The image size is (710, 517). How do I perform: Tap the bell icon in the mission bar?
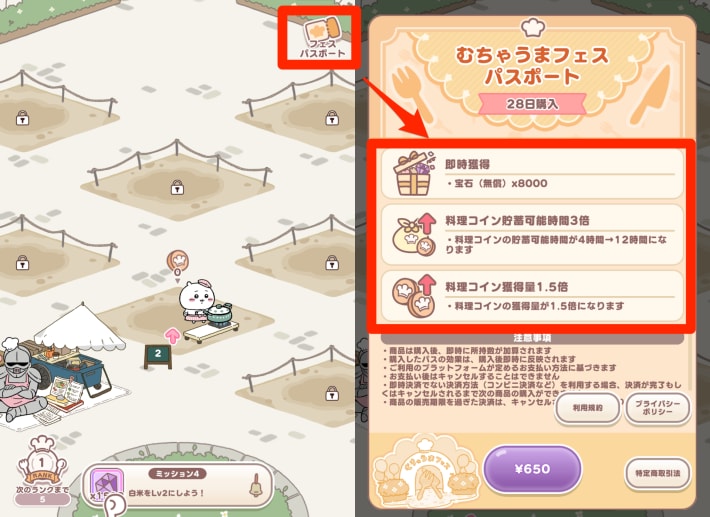255,486
